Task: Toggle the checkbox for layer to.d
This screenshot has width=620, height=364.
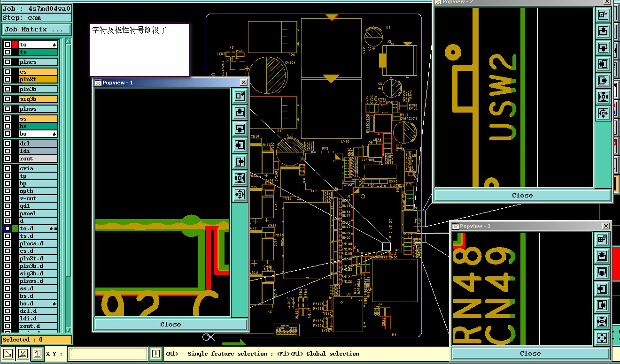Action: [x=8, y=228]
